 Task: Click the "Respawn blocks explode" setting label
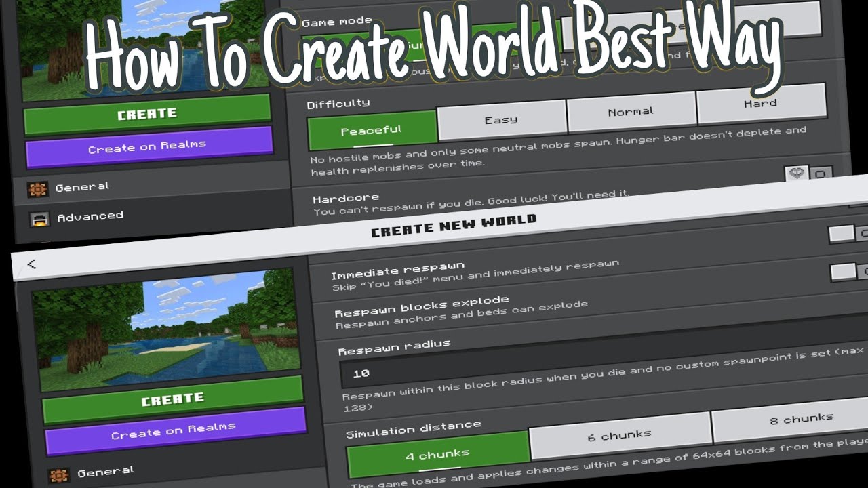tap(421, 306)
